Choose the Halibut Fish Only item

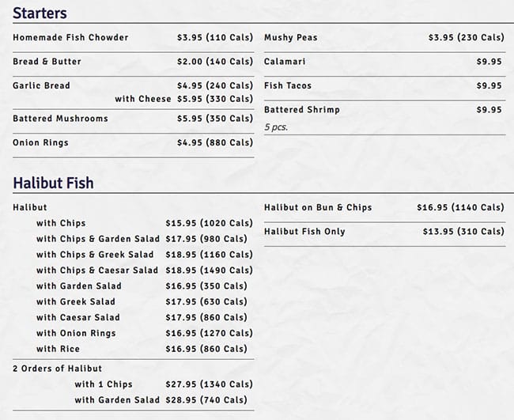click(304, 232)
